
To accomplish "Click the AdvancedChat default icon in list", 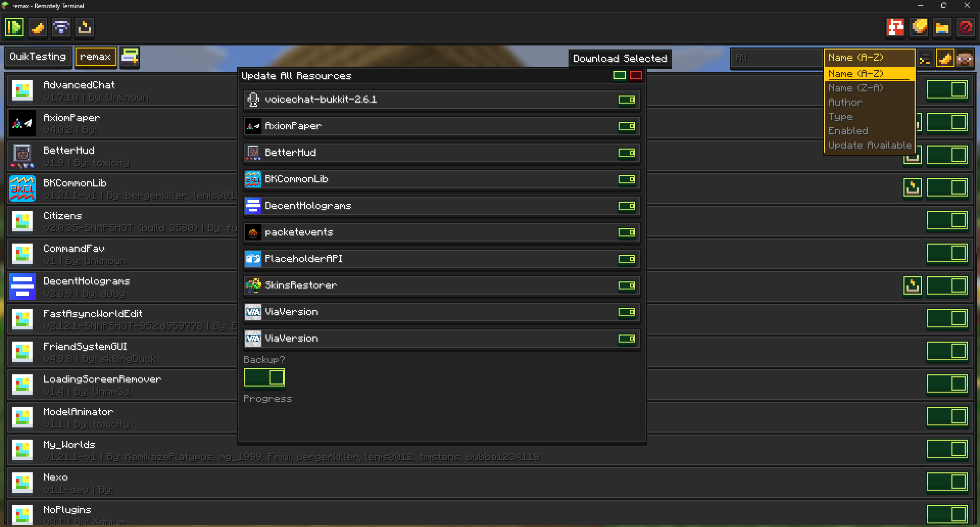I will coord(22,90).
